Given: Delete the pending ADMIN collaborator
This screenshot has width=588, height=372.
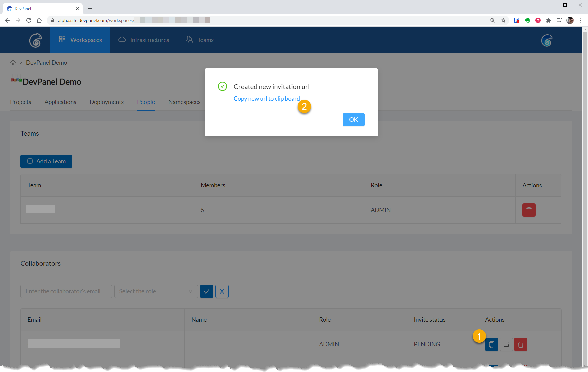Looking at the screenshot, I should pyautogui.click(x=520, y=344).
